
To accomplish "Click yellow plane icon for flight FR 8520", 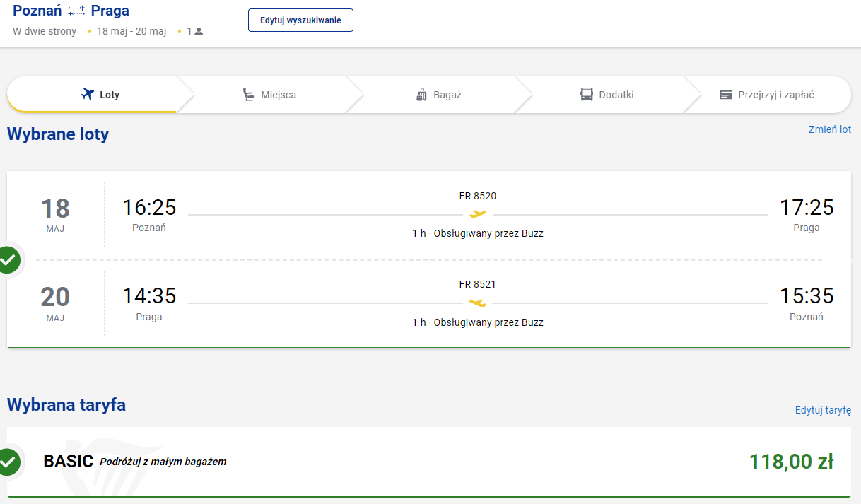I will point(478,214).
